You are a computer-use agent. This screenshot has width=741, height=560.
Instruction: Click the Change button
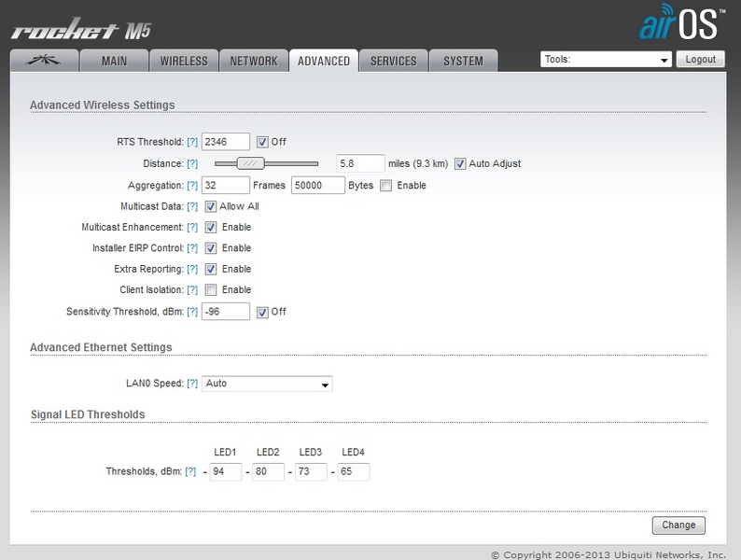click(x=678, y=525)
